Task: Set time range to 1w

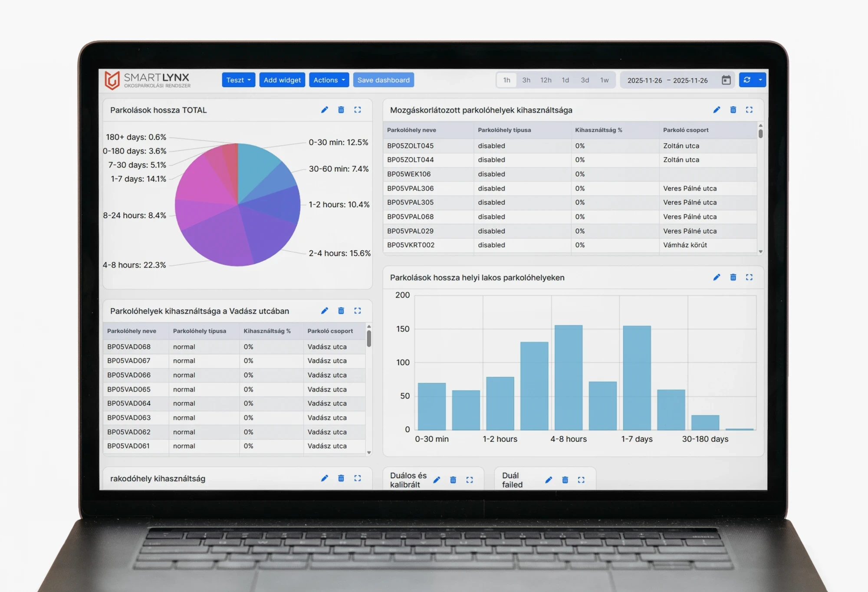Action: click(x=604, y=80)
